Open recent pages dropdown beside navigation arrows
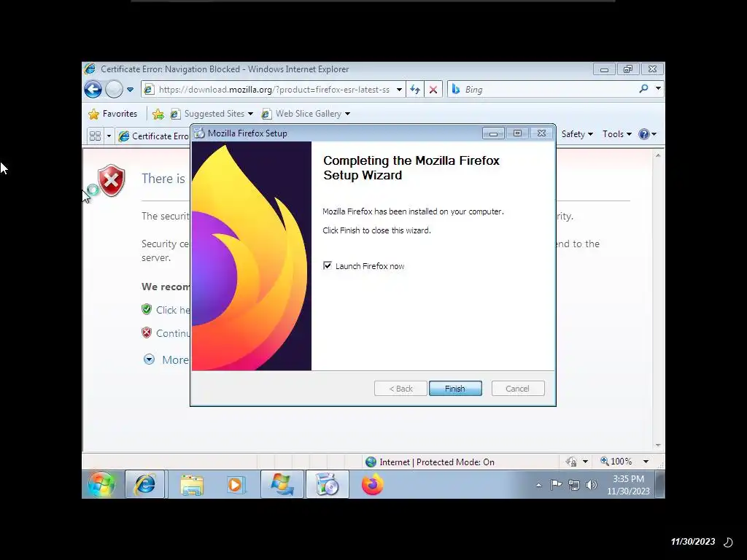The width and height of the screenshot is (747, 560). click(130, 90)
